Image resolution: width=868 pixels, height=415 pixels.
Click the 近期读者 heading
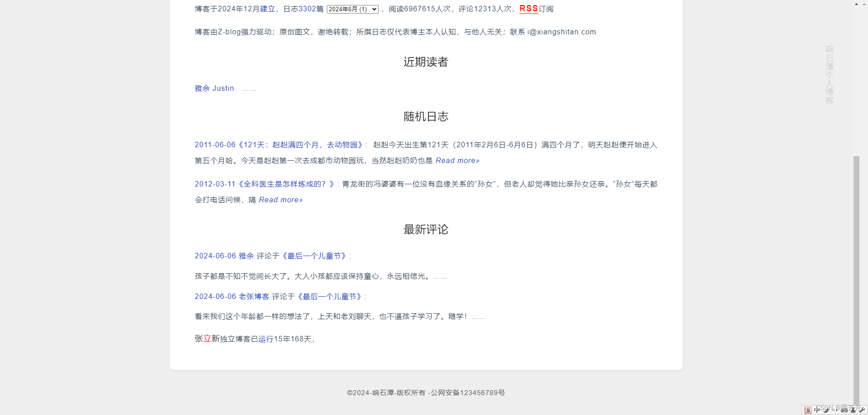point(426,62)
